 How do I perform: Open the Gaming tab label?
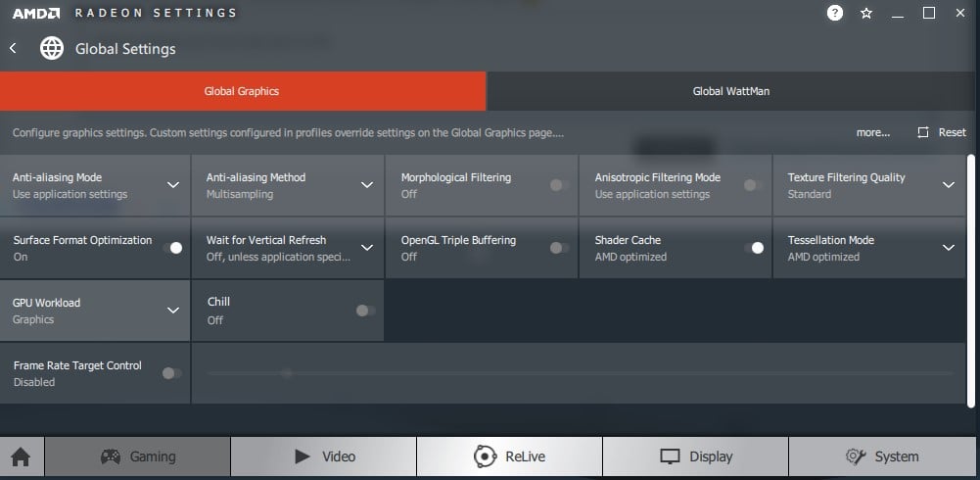[153, 456]
